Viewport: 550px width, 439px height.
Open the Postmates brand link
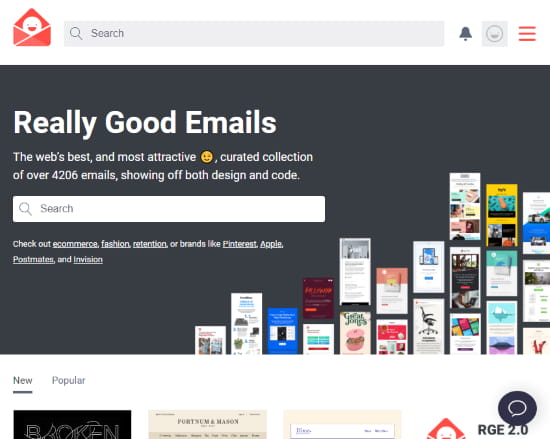click(x=33, y=259)
